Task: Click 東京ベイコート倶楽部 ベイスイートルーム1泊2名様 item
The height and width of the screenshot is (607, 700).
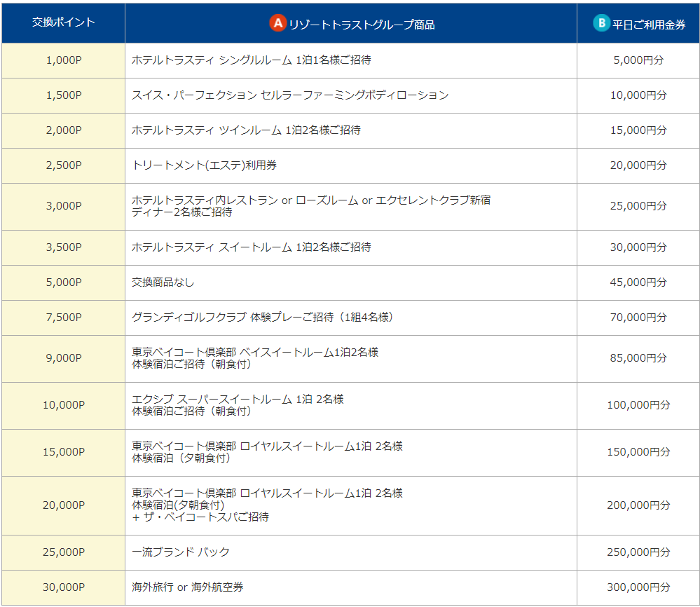Action: (255, 352)
